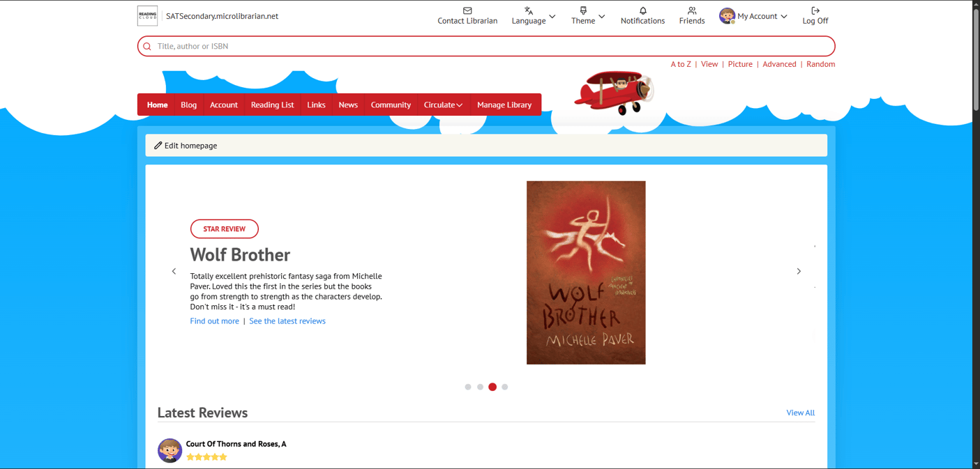Select the first carousel indicator dot
Screen dimensions: 980x469
(468, 387)
